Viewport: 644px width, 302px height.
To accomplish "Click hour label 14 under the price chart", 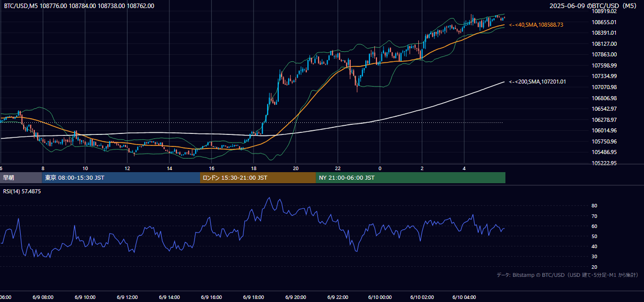I will pos(169,168).
